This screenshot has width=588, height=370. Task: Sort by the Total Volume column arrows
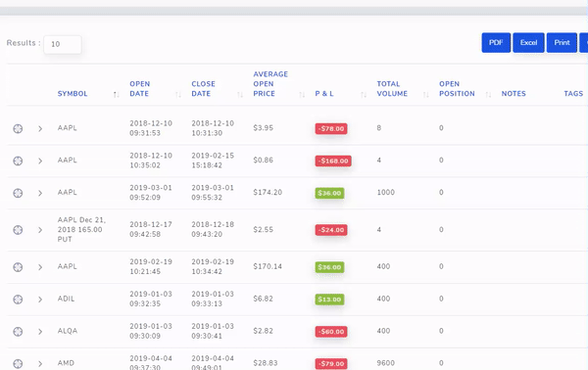[x=425, y=94]
